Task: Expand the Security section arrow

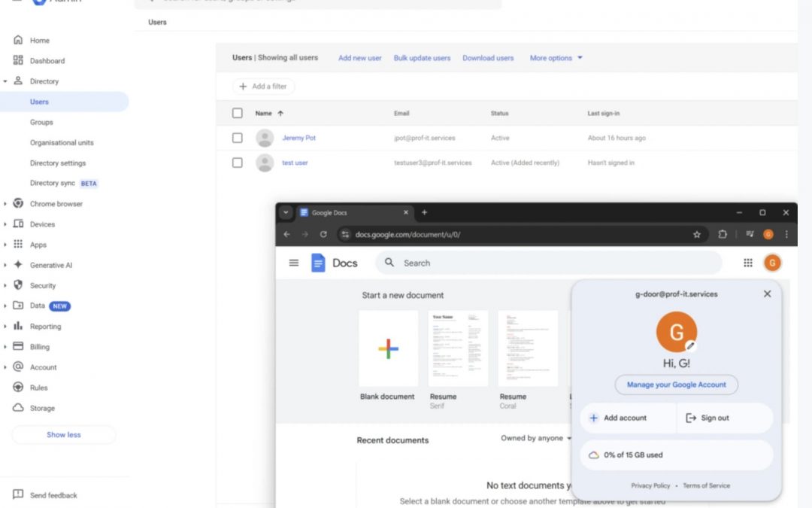Action: point(5,286)
